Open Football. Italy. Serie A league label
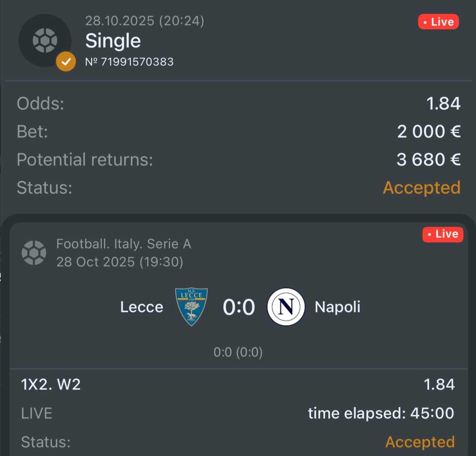This screenshot has height=456, width=476. tap(123, 244)
